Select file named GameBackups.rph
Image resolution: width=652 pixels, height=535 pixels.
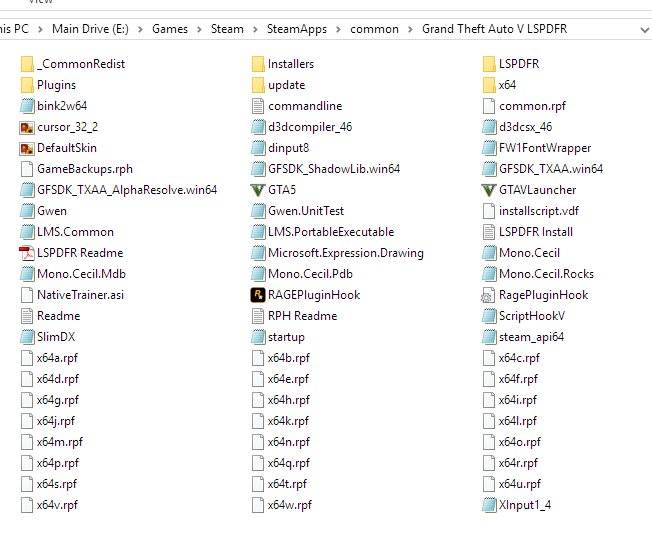(x=85, y=169)
